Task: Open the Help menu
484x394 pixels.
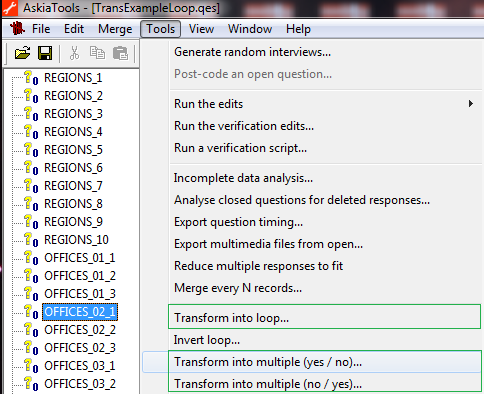Action: (298, 29)
